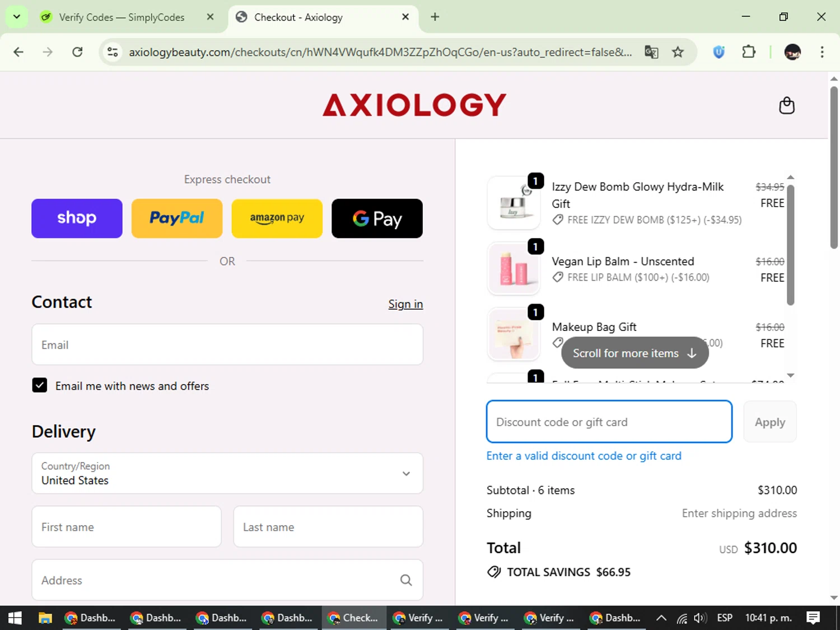The height and width of the screenshot is (630, 840).
Task: Open Chrome three-dot menu
Action: pos(822,52)
